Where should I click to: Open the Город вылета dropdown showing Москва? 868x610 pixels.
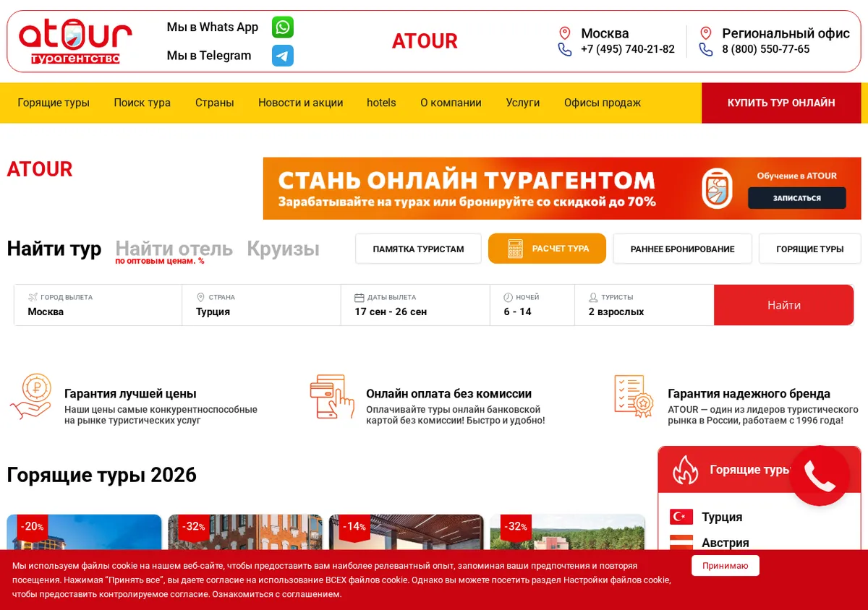pyautogui.click(x=98, y=305)
